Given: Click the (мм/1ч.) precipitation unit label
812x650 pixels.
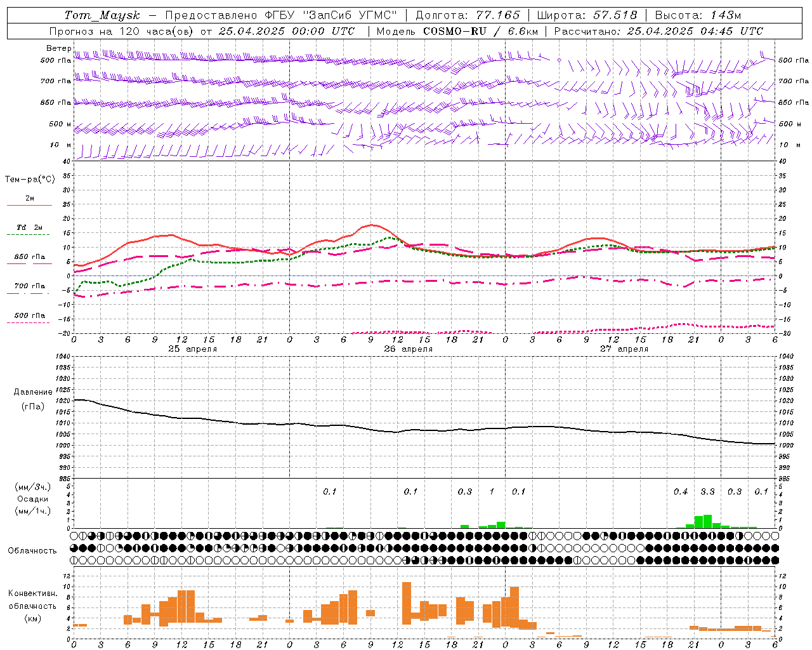Looking at the screenshot, I should pyautogui.click(x=33, y=511).
